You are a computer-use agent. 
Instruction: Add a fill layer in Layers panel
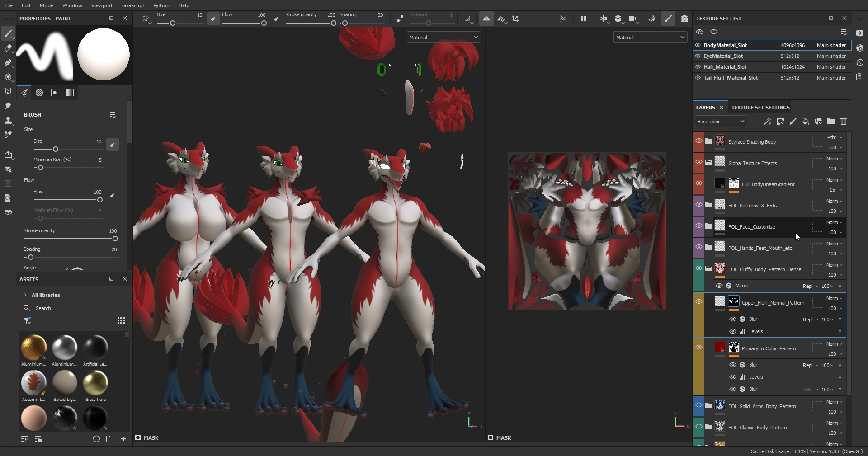point(806,121)
